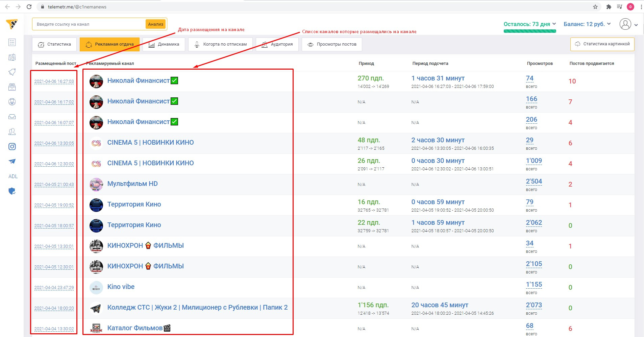Viewport: 644px width, 337px height.
Task: Expand the 'Осталось: 73 дня' dropdown
Action: pos(530,24)
